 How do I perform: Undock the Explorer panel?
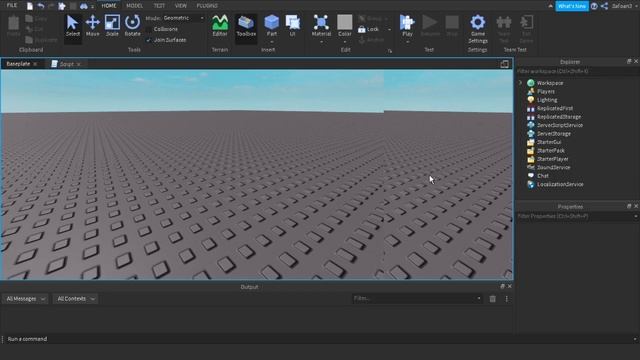click(629, 61)
